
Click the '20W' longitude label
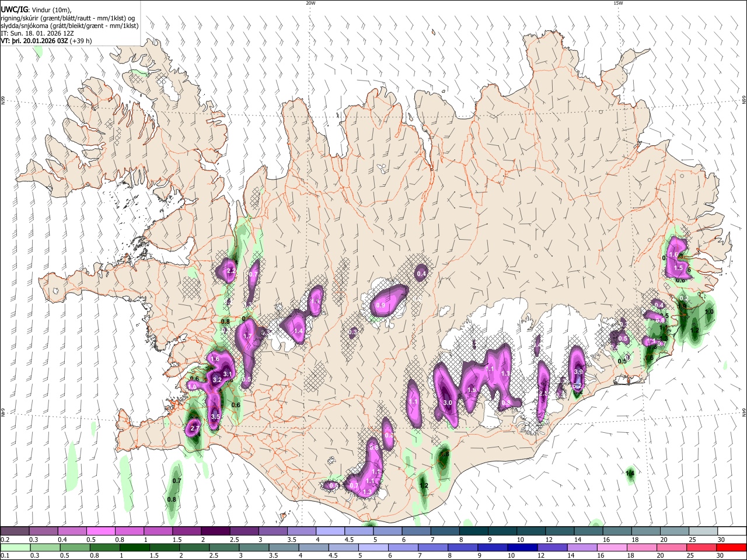click(310, 3)
